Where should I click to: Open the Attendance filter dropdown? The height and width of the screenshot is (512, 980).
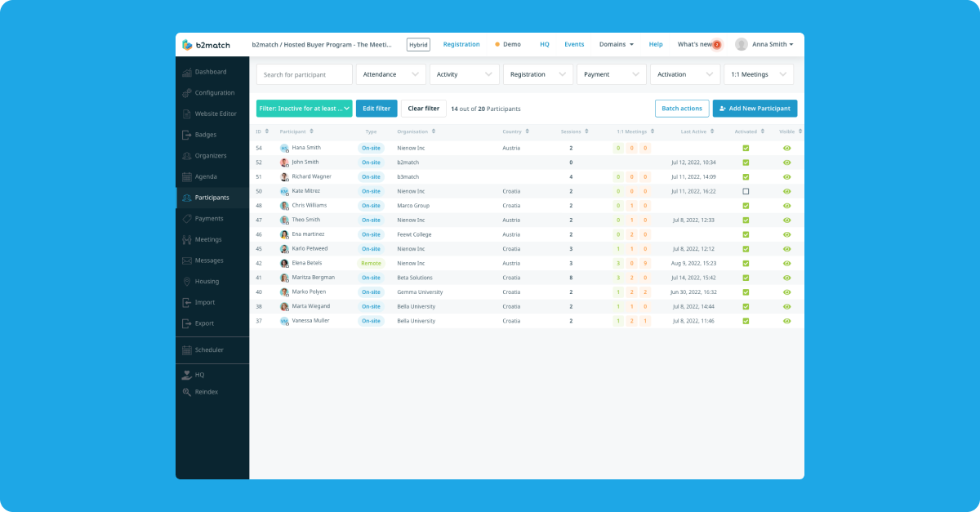390,73
